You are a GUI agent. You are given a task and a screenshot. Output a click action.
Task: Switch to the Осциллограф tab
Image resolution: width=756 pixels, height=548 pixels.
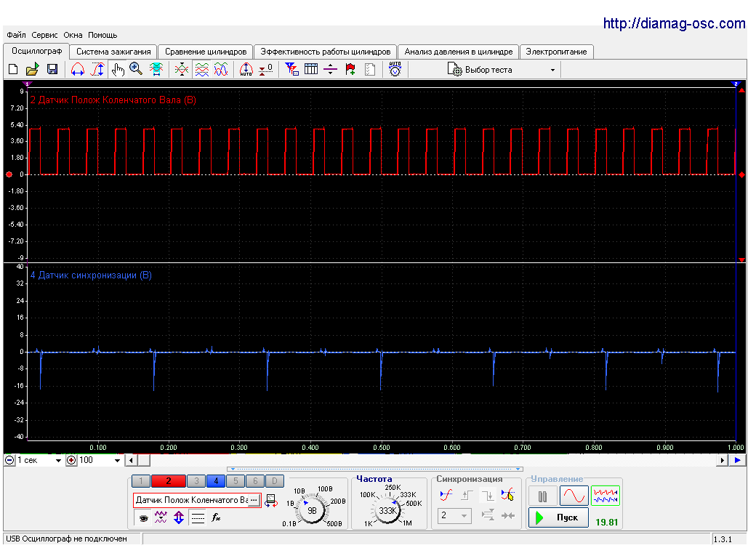[36, 51]
